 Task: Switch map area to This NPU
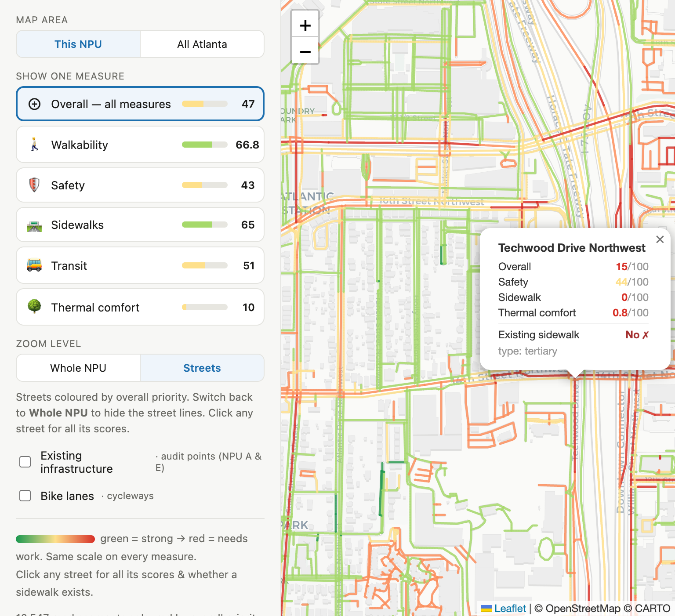(78, 44)
